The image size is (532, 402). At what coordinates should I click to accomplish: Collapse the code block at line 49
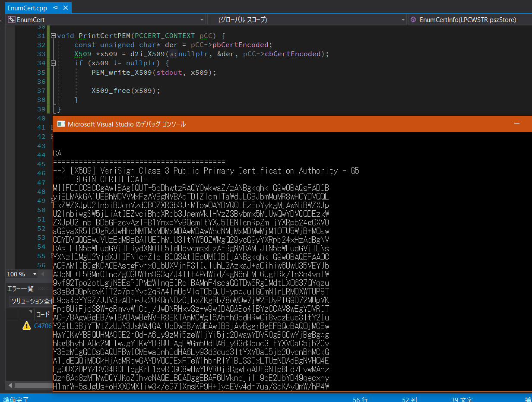pos(52,200)
